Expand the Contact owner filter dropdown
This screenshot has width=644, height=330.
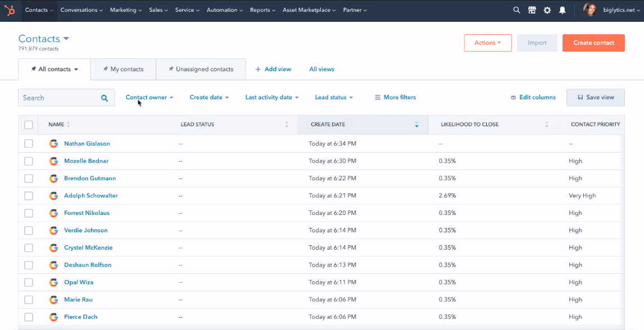tap(149, 97)
